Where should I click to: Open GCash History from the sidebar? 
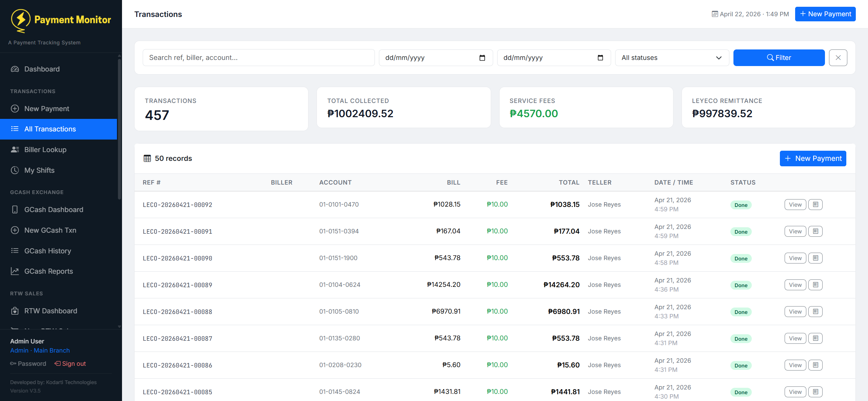coord(47,251)
